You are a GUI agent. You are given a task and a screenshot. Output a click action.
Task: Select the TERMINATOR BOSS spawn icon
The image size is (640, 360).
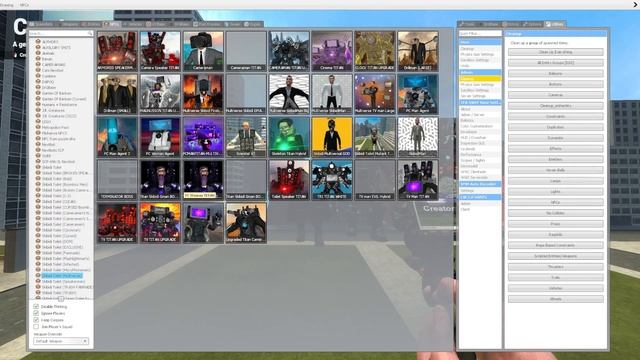pyautogui.click(x=117, y=180)
